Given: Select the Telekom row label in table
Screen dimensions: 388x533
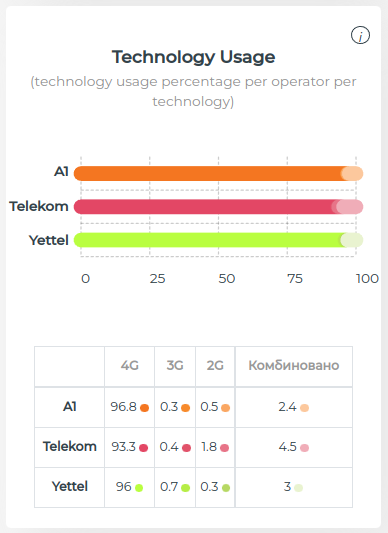Looking at the screenshot, I should point(70,447).
